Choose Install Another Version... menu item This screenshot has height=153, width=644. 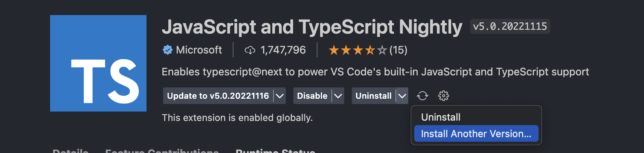(x=476, y=134)
